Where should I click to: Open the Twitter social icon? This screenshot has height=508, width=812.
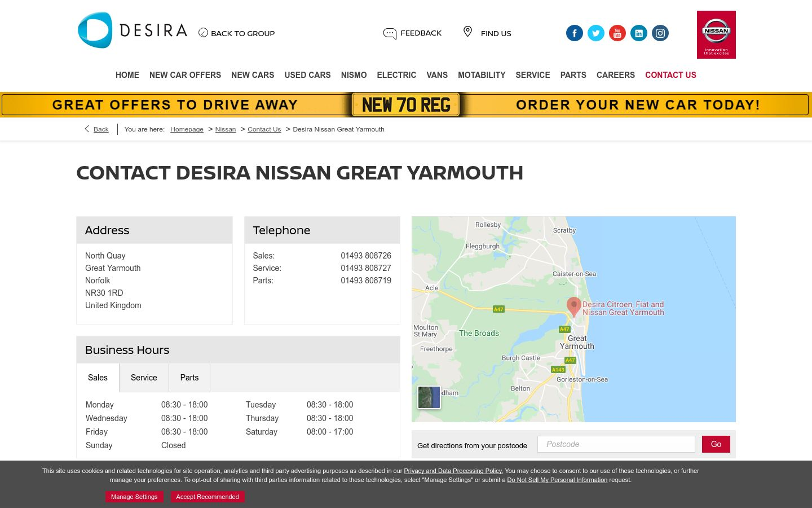click(596, 33)
